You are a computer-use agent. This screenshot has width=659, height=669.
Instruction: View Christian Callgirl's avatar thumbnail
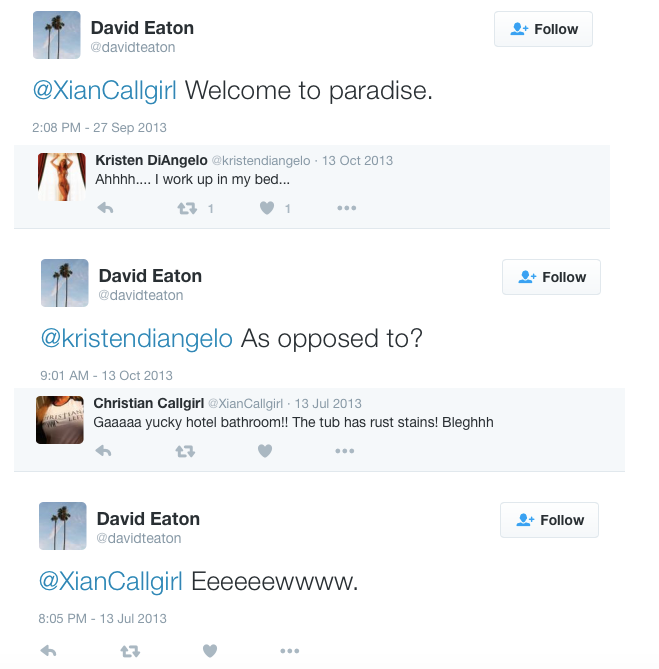pyautogui.click(x=60, y=420)
